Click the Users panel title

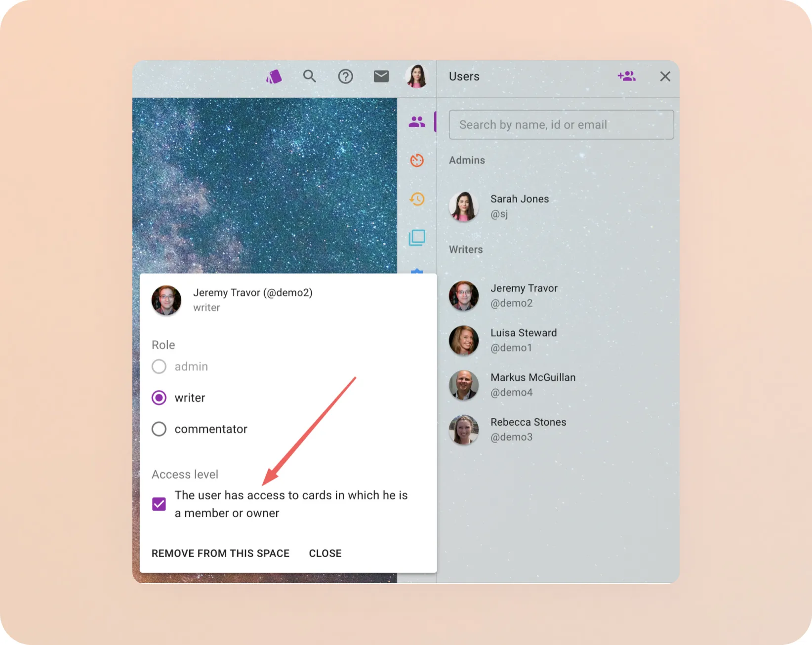pos(464,77)
